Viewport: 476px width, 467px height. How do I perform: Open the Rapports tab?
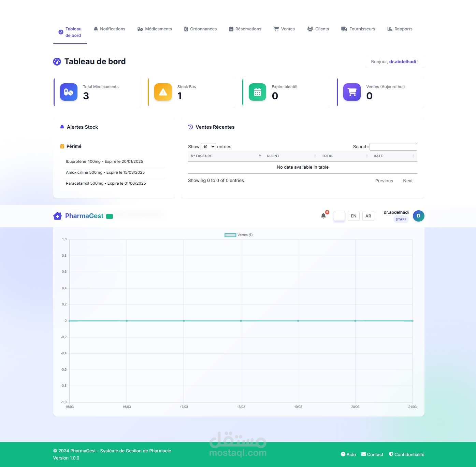coord(400,29)
